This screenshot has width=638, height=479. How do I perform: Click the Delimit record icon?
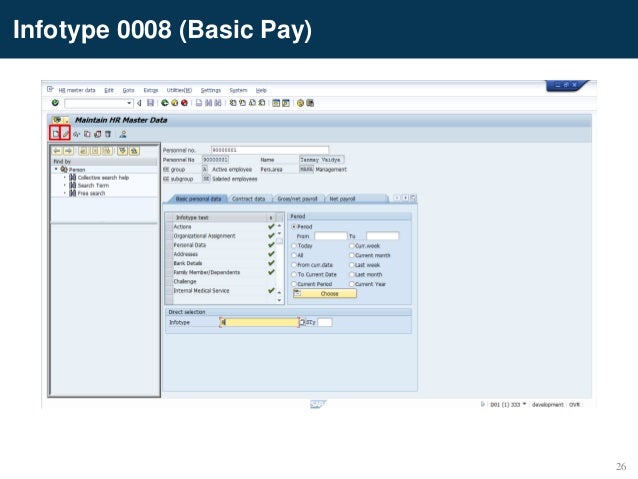point(98,134)
